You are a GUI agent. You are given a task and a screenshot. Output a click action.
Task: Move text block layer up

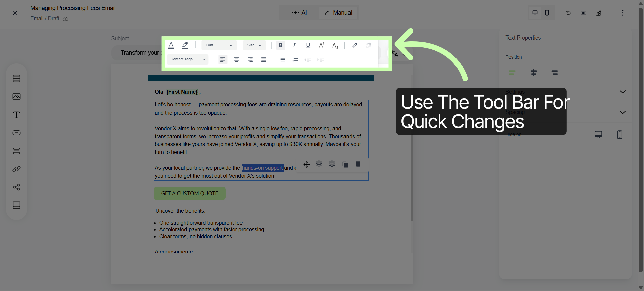tap(319, 164)
